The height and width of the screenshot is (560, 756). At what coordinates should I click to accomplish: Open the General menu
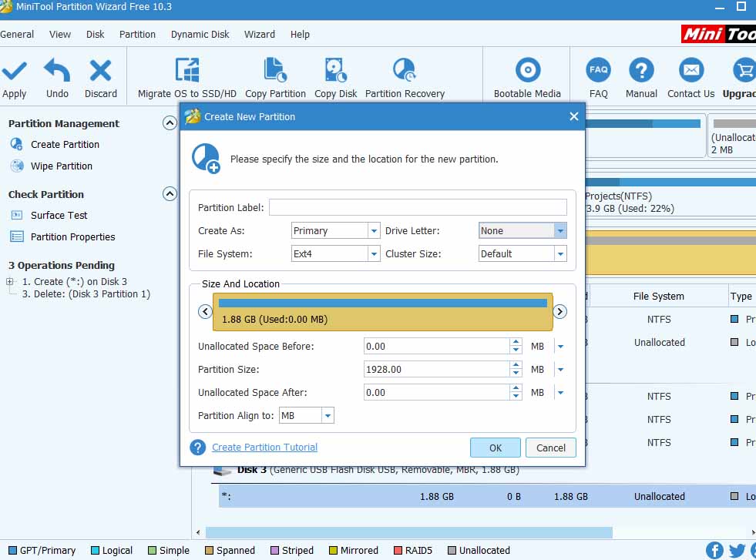[17, 35]
